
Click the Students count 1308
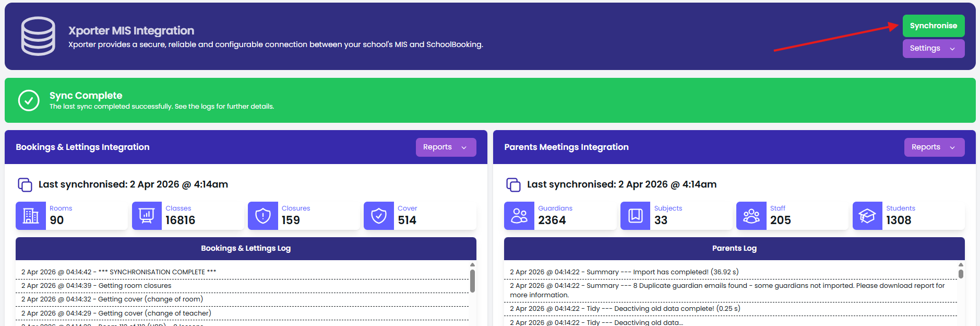click(x=899, y=220)
